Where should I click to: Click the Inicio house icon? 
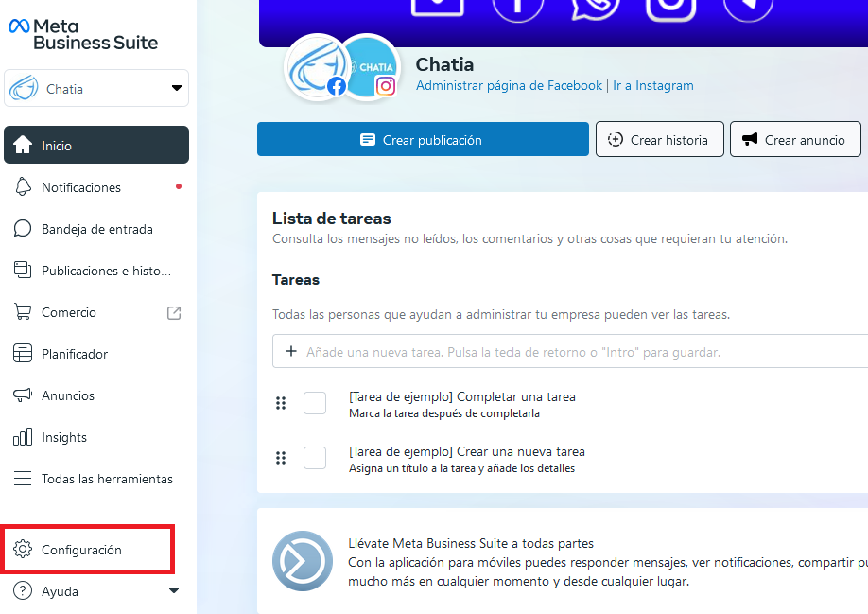click(23, 145)
